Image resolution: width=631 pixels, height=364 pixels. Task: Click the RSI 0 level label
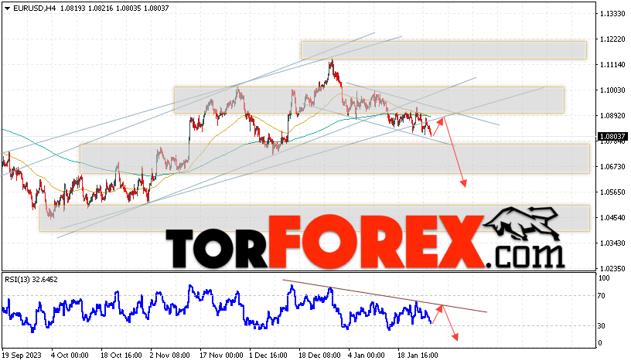(600, 343)
